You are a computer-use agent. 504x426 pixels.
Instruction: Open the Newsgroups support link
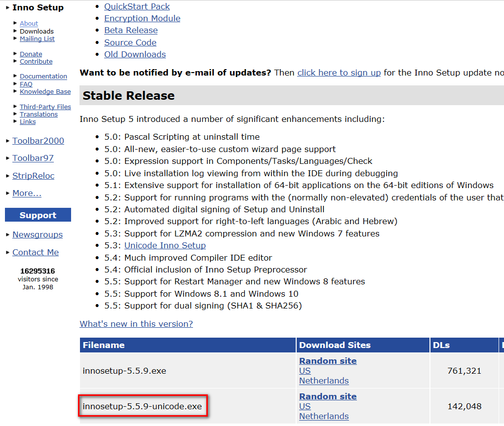click(x=38, y=234)
